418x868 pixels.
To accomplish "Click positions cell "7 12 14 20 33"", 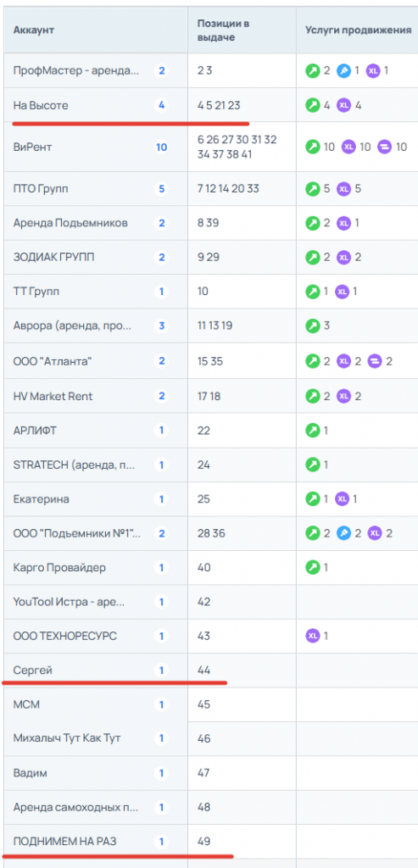I will [227, 189].
